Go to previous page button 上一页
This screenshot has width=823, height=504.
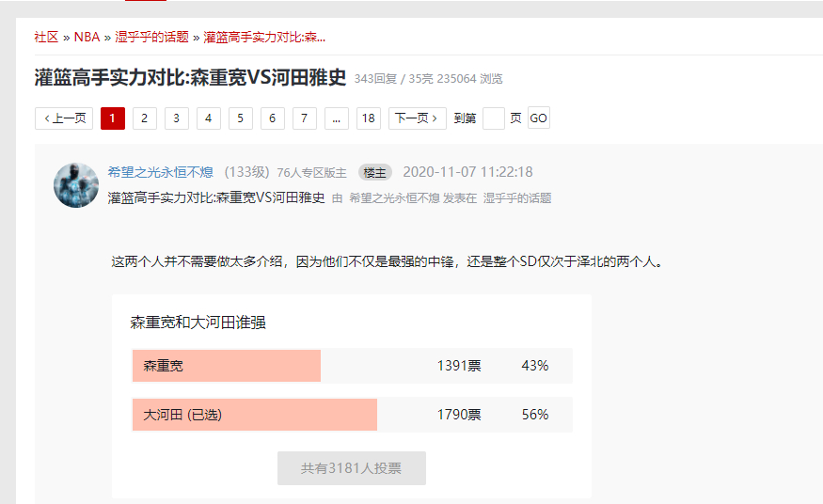click(x=64, y=118)
